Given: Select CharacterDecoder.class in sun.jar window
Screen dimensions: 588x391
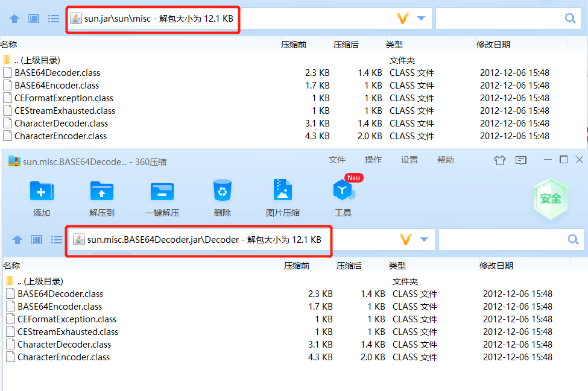Looking at the screenshot, I should click(x=61, y=124).
